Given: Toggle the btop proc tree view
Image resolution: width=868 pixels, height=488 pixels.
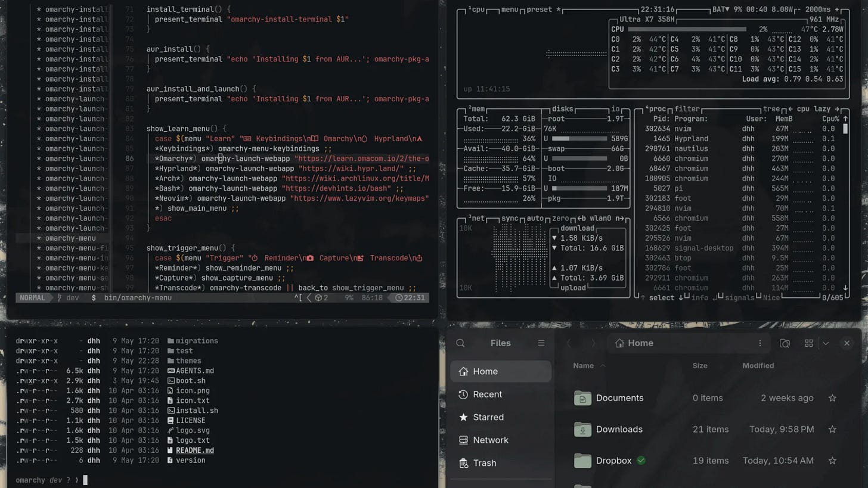Looking at the screenshot, I should [771, 109].
